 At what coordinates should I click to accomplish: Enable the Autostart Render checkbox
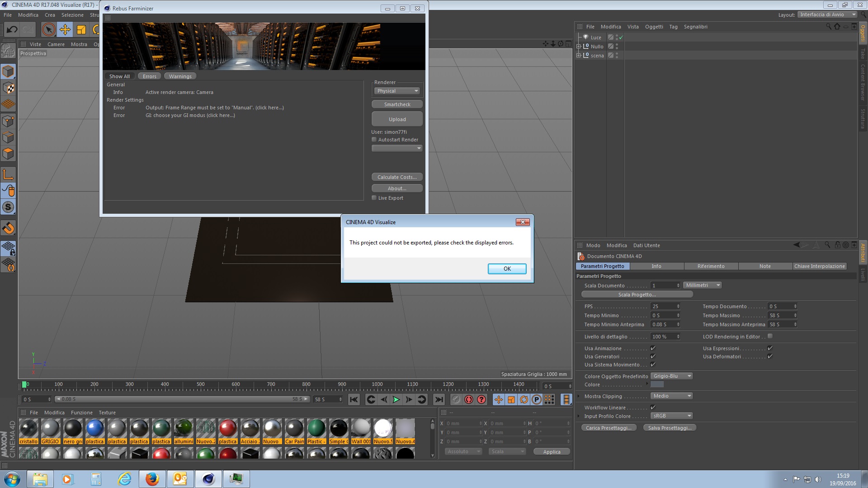point(374,140)
